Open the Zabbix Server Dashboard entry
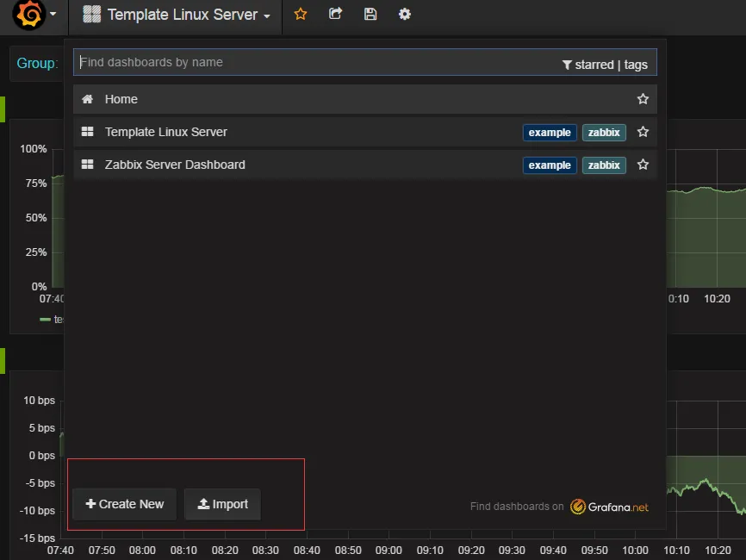Viewport: 746px width, 560px height. (x=175, y=165)
